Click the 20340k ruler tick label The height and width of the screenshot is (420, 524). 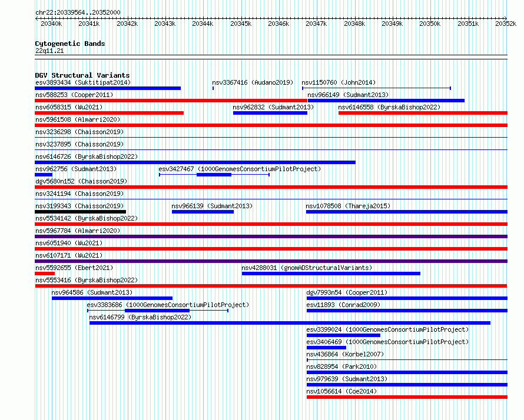pyautogui.click(x=51, y=24)
